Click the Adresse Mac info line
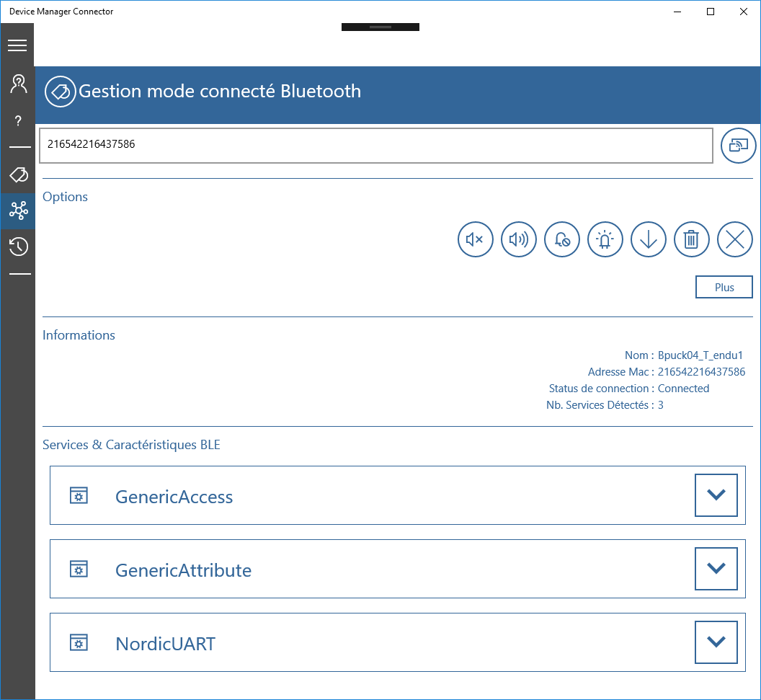The image size is (761, 700). (x=667, y=372)
